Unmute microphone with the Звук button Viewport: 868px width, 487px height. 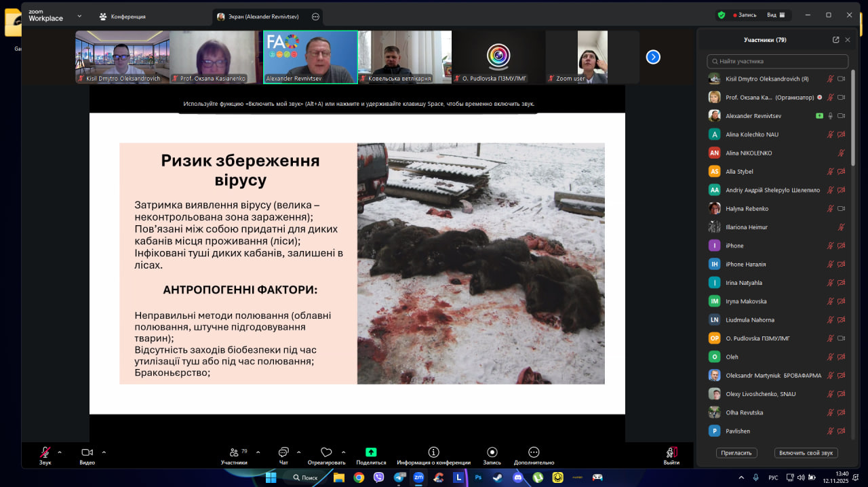point(45,452)
